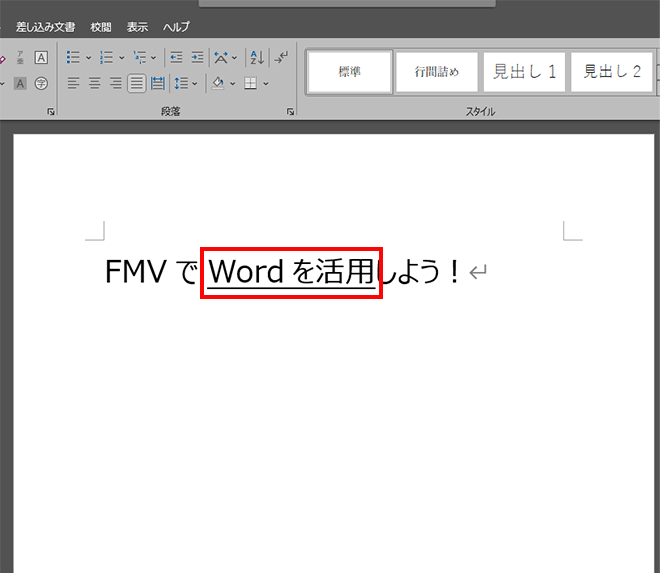Align text to the right
Image resolution: width=660 pixels, height=573 pixels.
click(115, 83)
